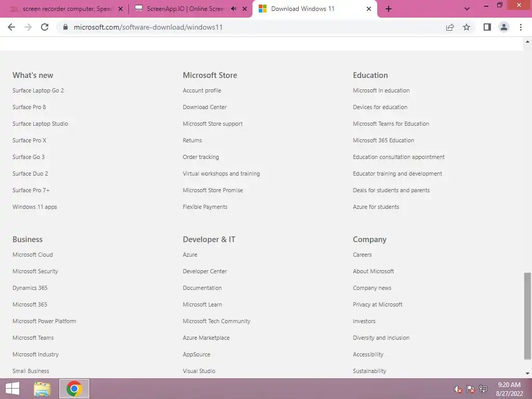
Task: Open Surface Pro 8 link
Action: pyautogui.click(x=29, y=107)
